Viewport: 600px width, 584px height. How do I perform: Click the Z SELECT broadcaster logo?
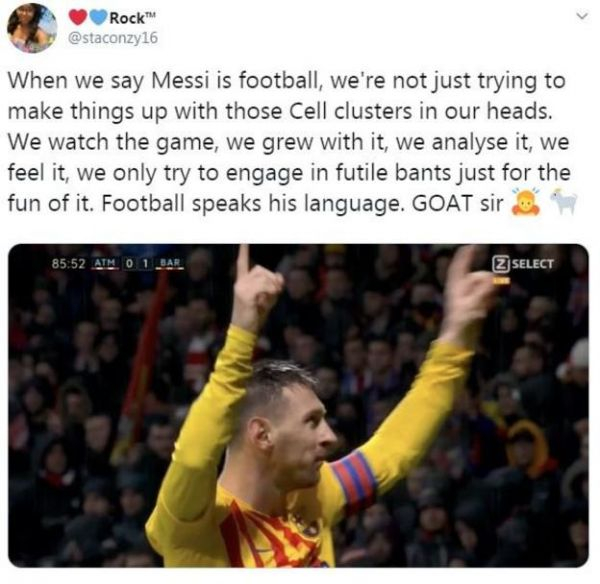point(523,264)
